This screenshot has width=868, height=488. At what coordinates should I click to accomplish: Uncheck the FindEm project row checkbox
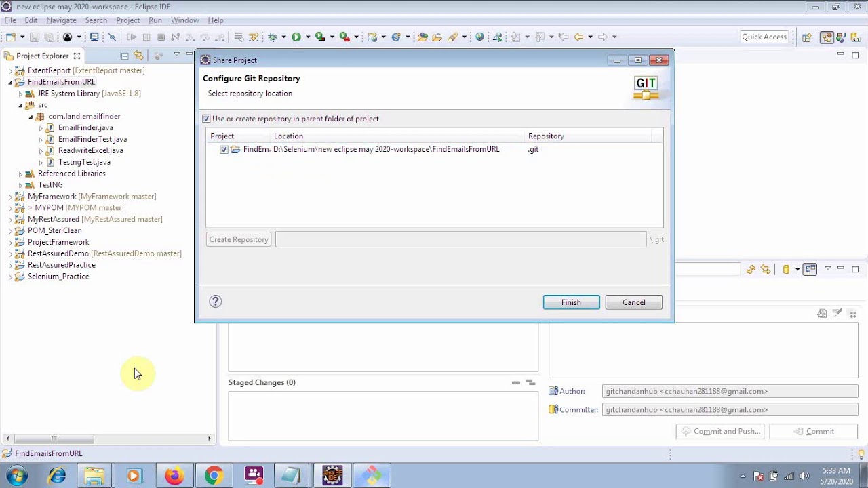(x=224, y=150)
